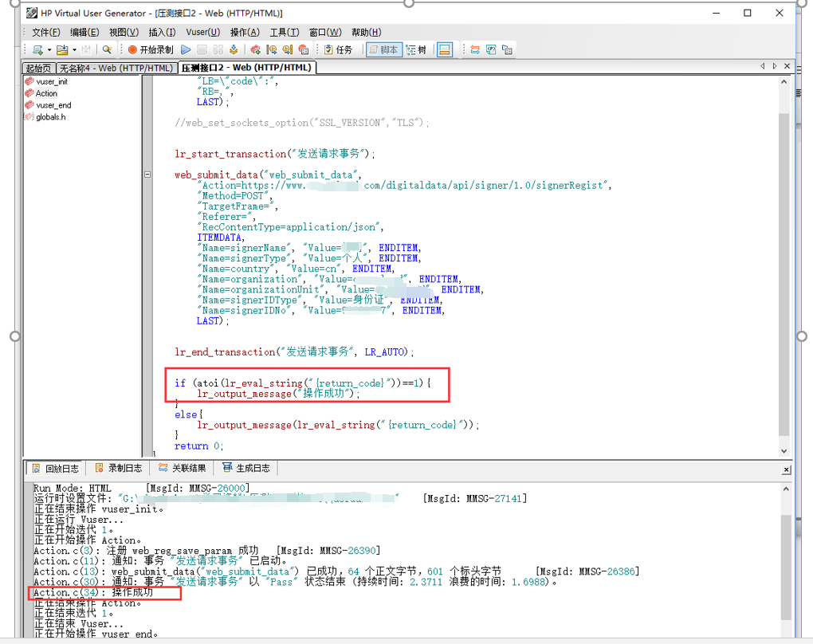This screenshot has width=813, height=644.
Task: Click the red runtime settings icon
Action: point(255,49)
